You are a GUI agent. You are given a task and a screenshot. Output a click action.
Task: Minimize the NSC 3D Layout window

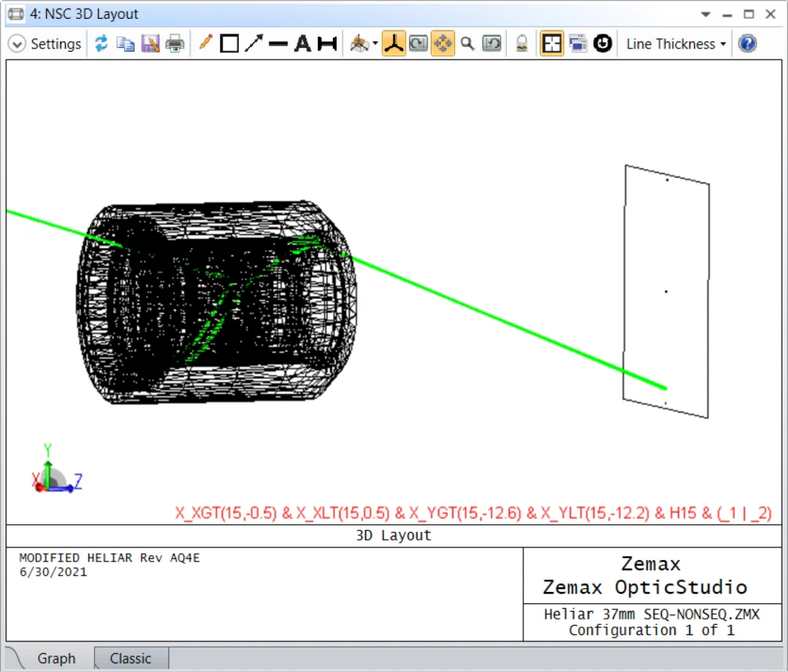pyautogui.click(x=727, y=15)
